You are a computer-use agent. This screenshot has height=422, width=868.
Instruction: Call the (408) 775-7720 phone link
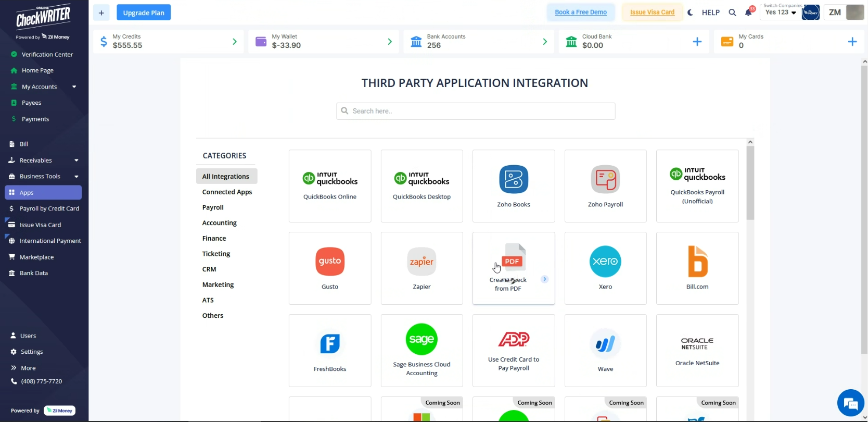[36, 381]
